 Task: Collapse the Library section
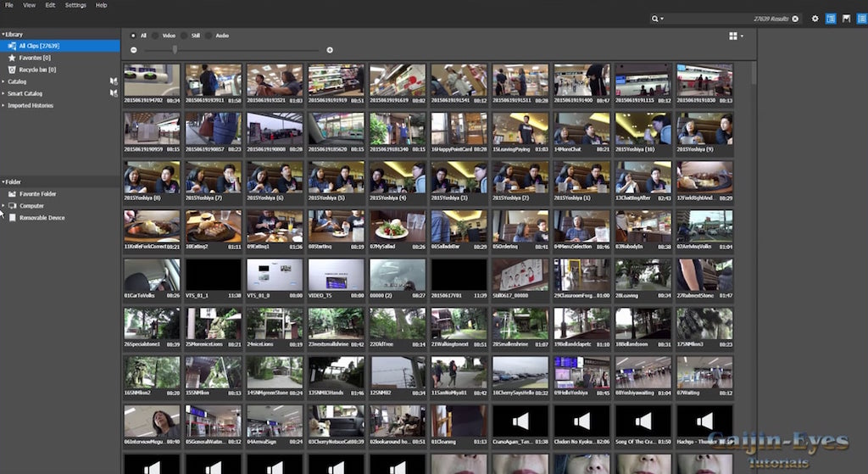[x=3, y=34]
